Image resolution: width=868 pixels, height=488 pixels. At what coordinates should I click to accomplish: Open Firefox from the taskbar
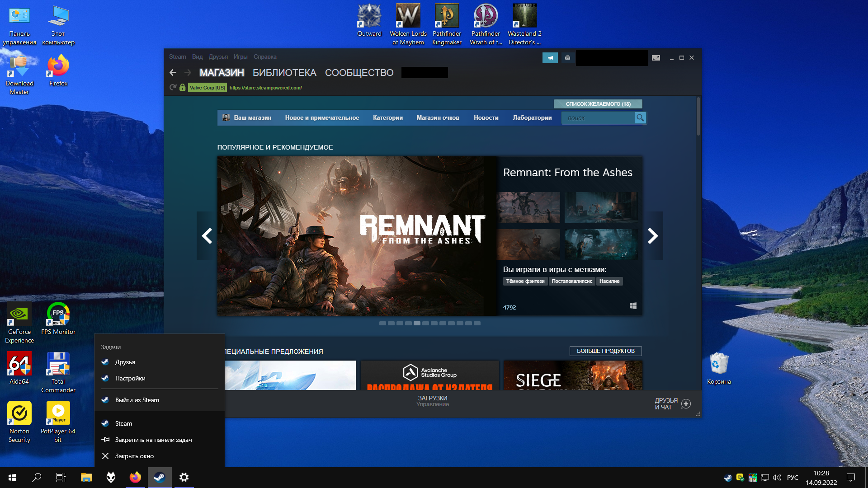[135, 477]
